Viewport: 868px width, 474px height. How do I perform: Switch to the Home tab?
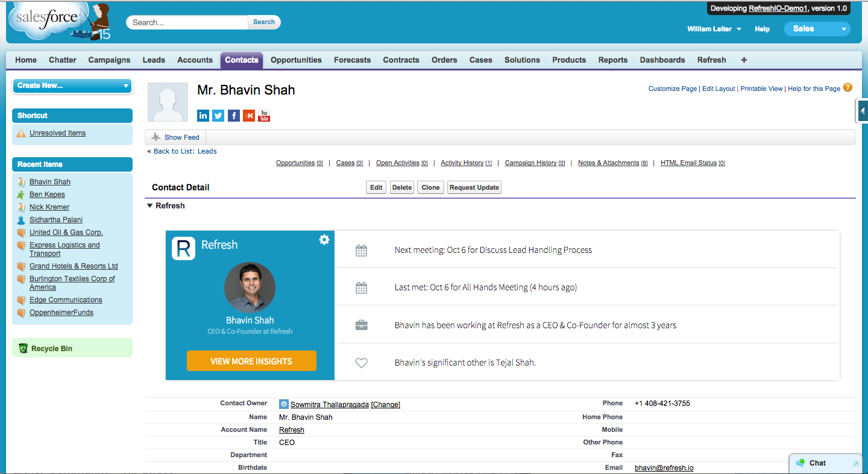[x=26, y=60]
